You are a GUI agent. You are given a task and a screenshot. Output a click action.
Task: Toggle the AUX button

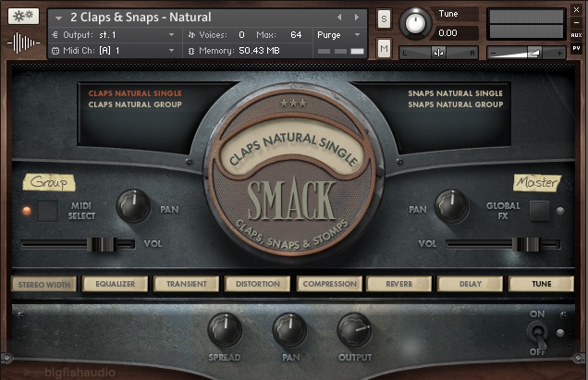(576, 35)
